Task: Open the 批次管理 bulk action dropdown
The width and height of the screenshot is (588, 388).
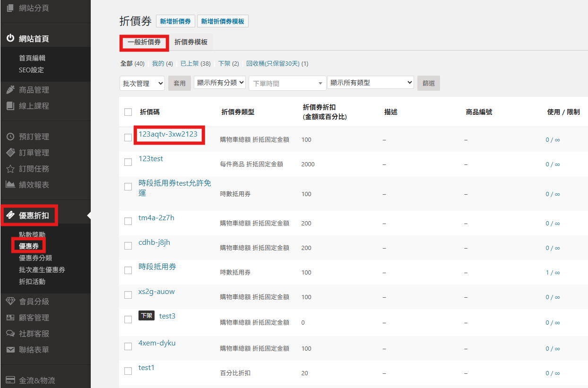Action: tap(142, 83)
